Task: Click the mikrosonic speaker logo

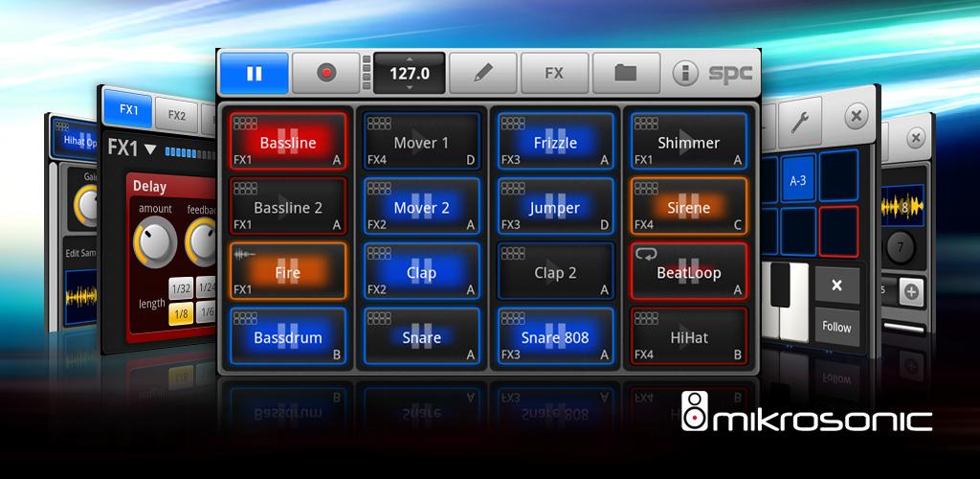Action: click(695, 411)
